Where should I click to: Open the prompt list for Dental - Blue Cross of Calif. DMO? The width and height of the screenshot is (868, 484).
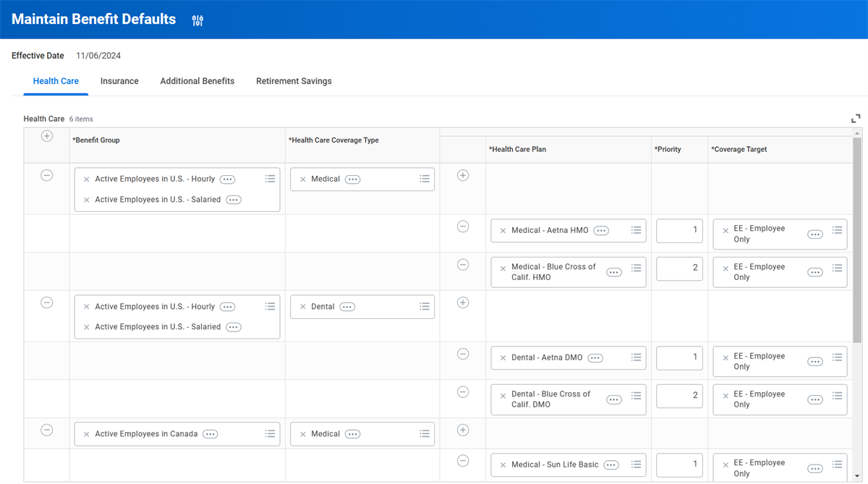[x=637, y=395]
